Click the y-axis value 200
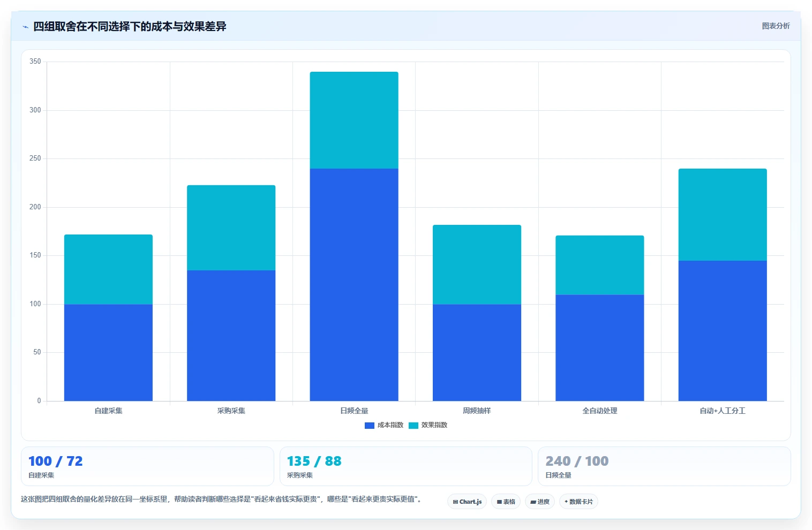 coord(35,207)
